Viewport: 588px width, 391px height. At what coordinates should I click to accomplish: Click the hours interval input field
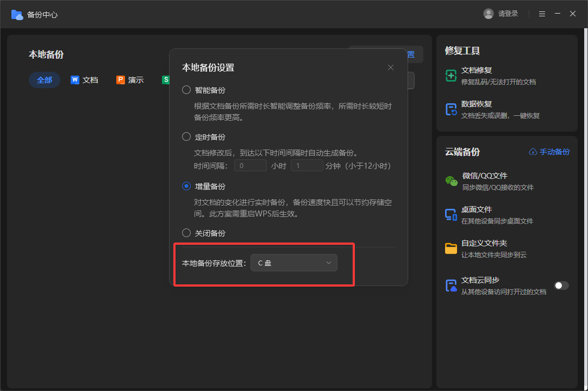click(x=251, y=166)
